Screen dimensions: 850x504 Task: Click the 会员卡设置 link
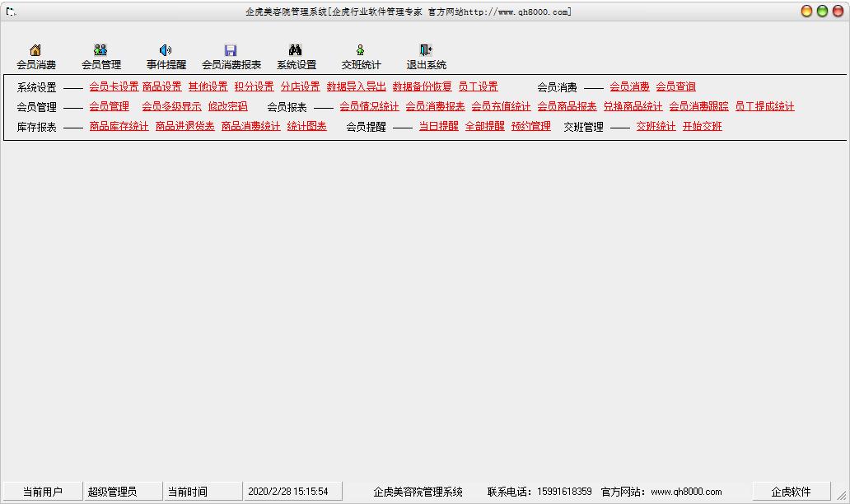coord(114,86)
